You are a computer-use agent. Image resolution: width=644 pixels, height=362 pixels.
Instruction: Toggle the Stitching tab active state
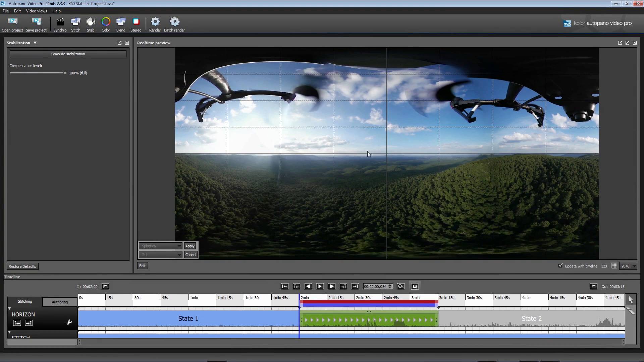(x=24, y=301)
